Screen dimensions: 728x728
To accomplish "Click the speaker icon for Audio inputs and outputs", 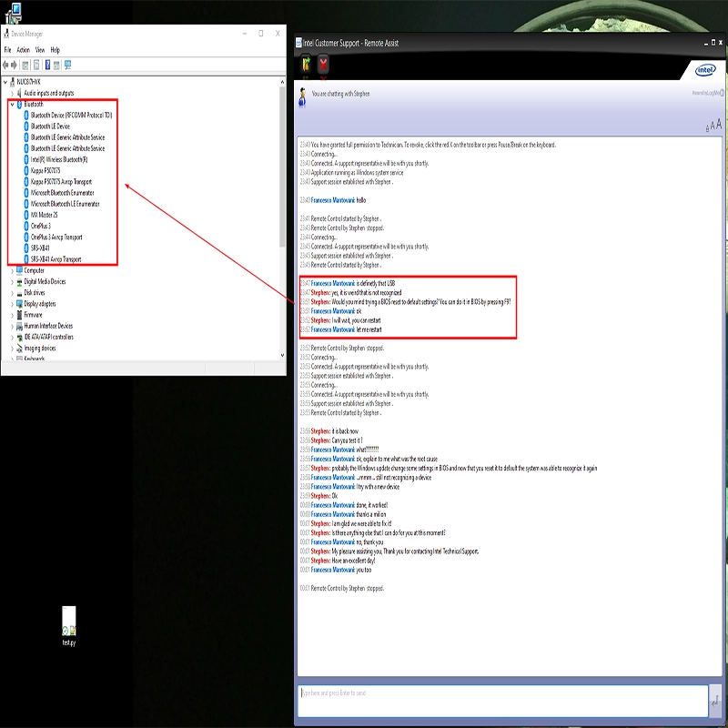I will click(19, 94).
